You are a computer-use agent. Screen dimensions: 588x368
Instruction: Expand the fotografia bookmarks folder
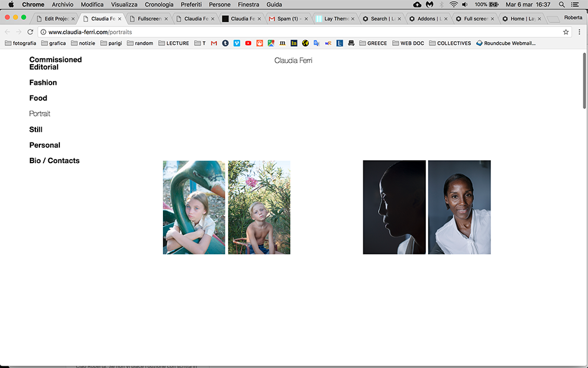[x=20, y=43]
